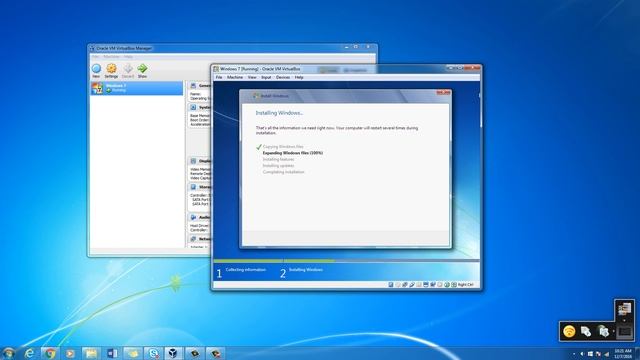This screenshot has height=360, width=640.
Task: Click the System section icon in Manager details
Action: click(193, 107)
